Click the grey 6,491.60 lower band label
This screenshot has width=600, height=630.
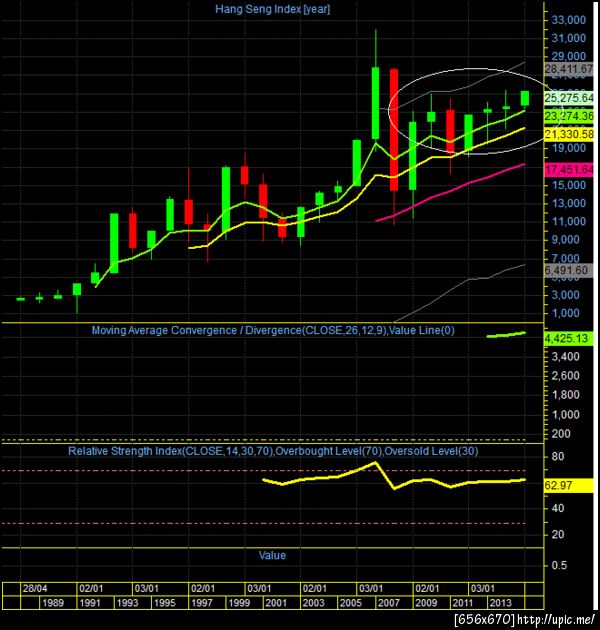click(569, 270)
